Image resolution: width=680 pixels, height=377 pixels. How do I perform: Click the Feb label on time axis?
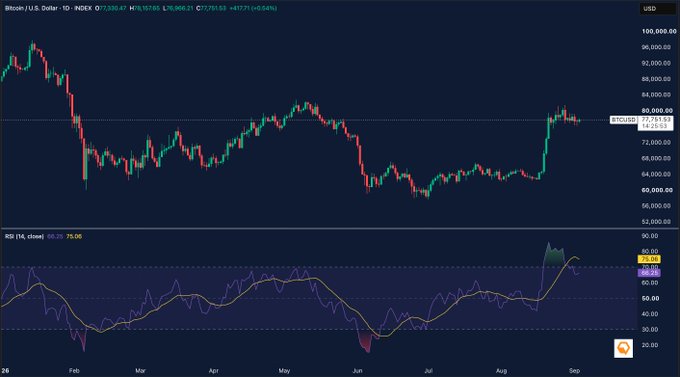coord(74,371)
